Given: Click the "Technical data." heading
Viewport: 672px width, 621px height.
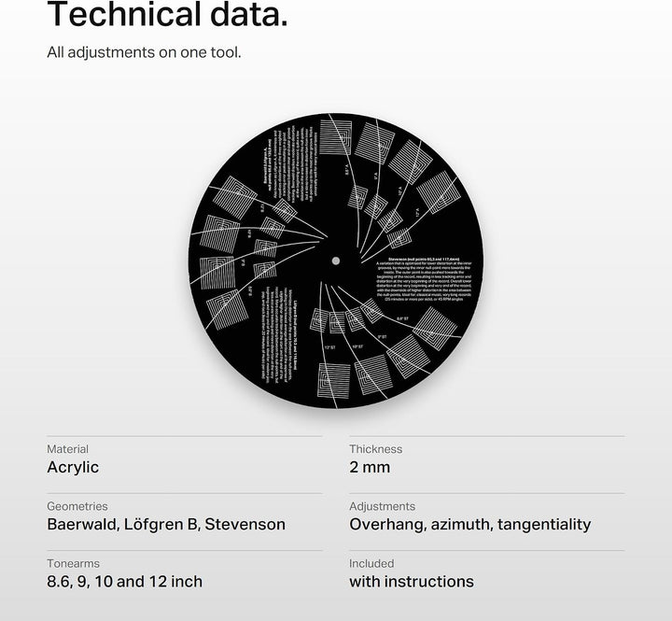Looking at the screenshot, I should pos(167,14).
